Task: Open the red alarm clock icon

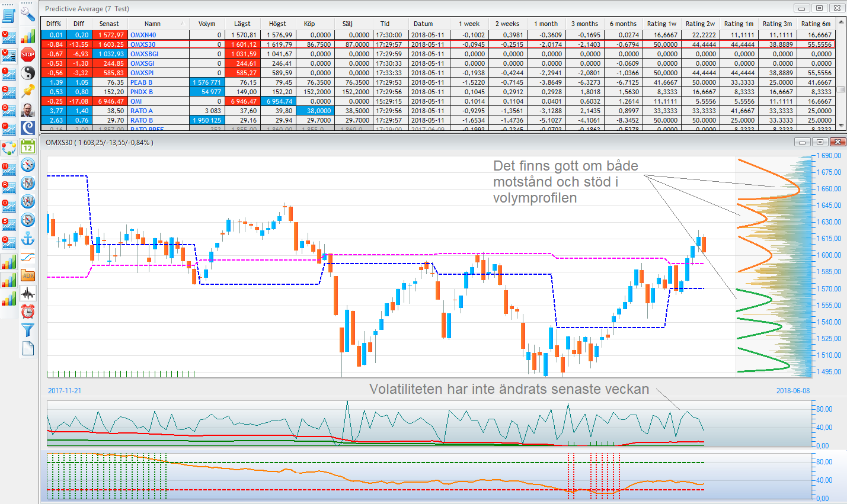Action: pos(28,312)
